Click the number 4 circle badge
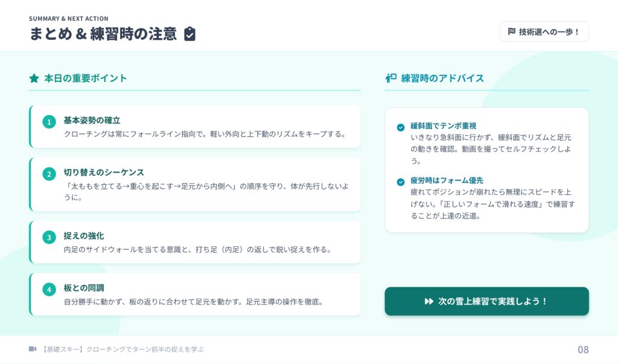Viewport: 618px width, 364px height. [x=49, y=289]
